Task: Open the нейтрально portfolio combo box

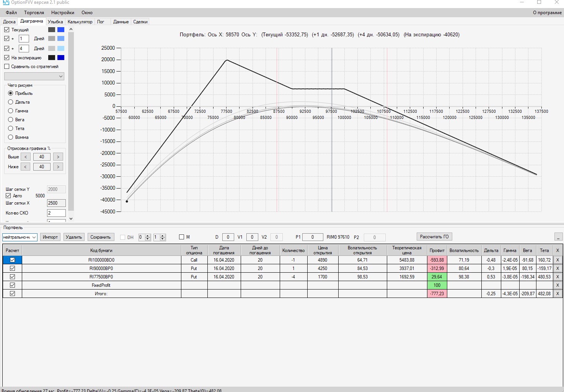Action: (x=20, y=237)
